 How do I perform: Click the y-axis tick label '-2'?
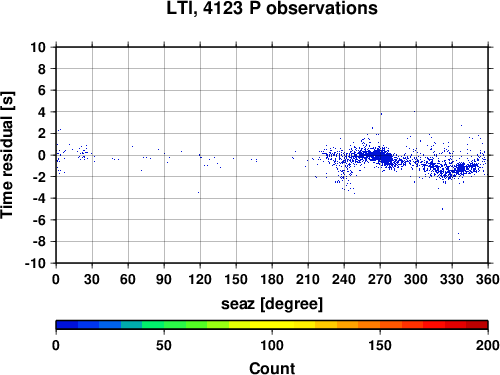(x=39, y=177)
